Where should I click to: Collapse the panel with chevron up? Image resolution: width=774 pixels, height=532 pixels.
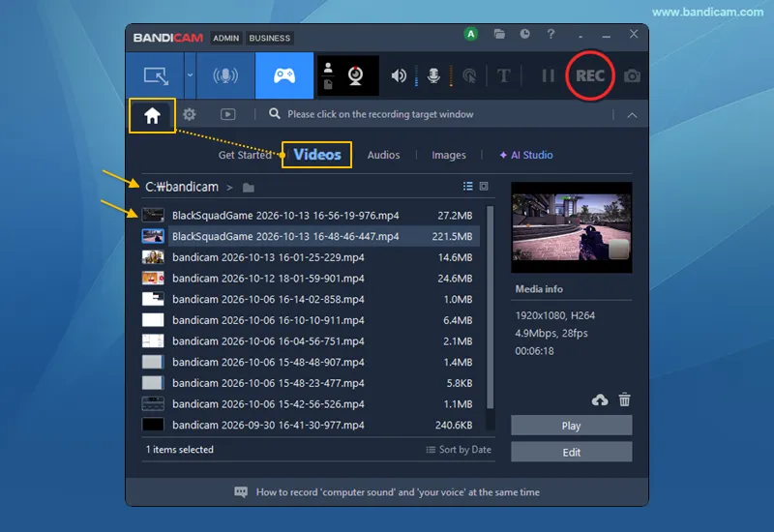(x=632, y=115)
